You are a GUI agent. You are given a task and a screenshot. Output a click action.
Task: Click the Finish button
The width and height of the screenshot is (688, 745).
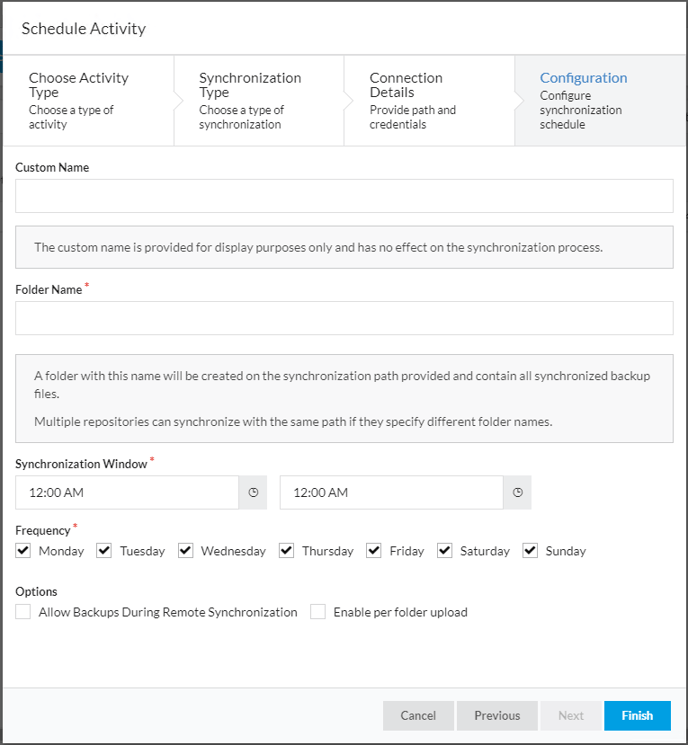637,716
